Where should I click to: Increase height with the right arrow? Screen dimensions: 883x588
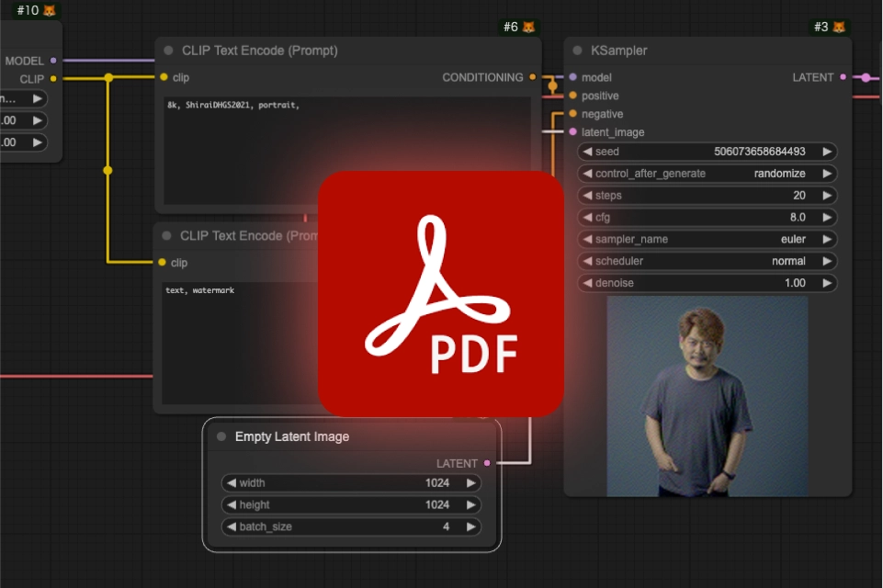(470, 504)
